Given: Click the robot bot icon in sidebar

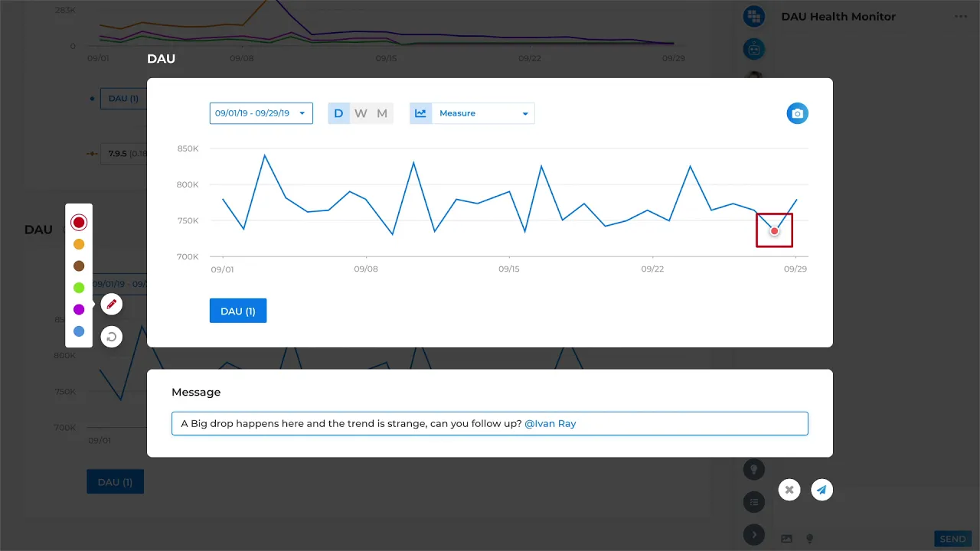Looking at the screenshot, I should coord(754,49).
